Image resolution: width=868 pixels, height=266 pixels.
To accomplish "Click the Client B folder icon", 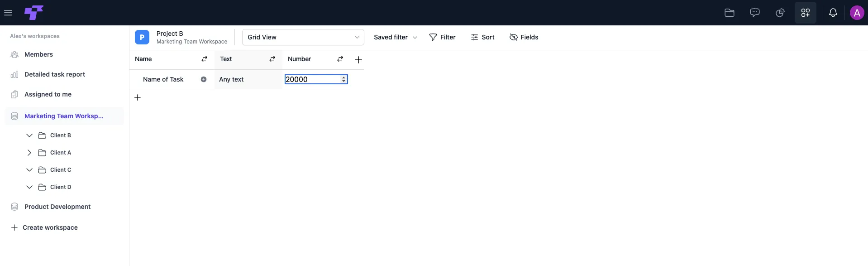I will click(42, 135).
